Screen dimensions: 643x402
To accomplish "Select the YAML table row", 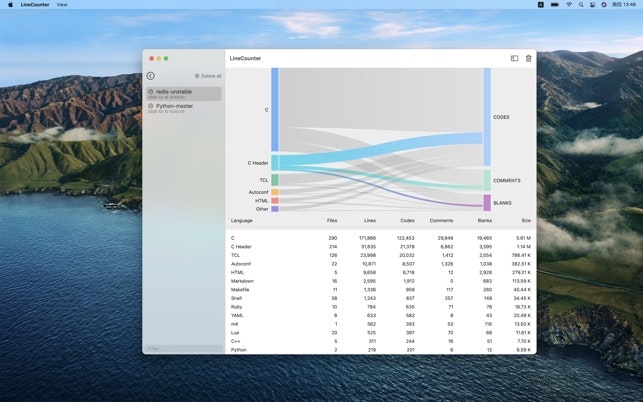I will point(381,315).
